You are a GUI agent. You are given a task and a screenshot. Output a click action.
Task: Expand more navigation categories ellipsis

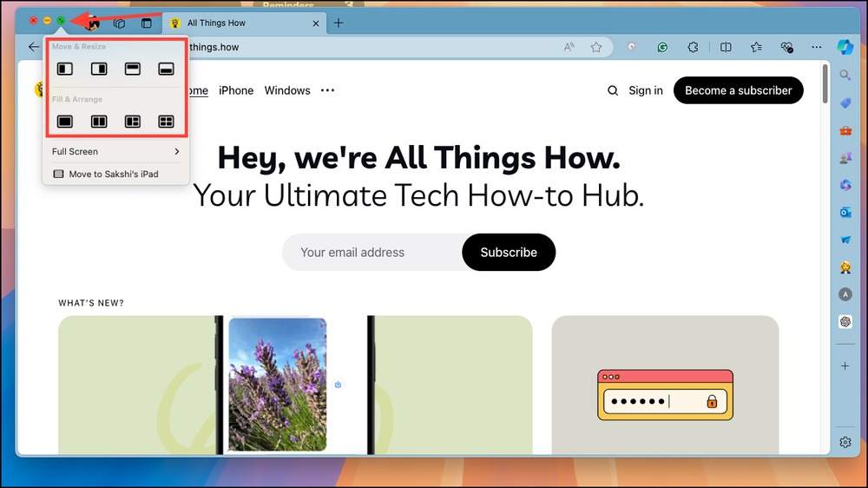pos(328,90)
